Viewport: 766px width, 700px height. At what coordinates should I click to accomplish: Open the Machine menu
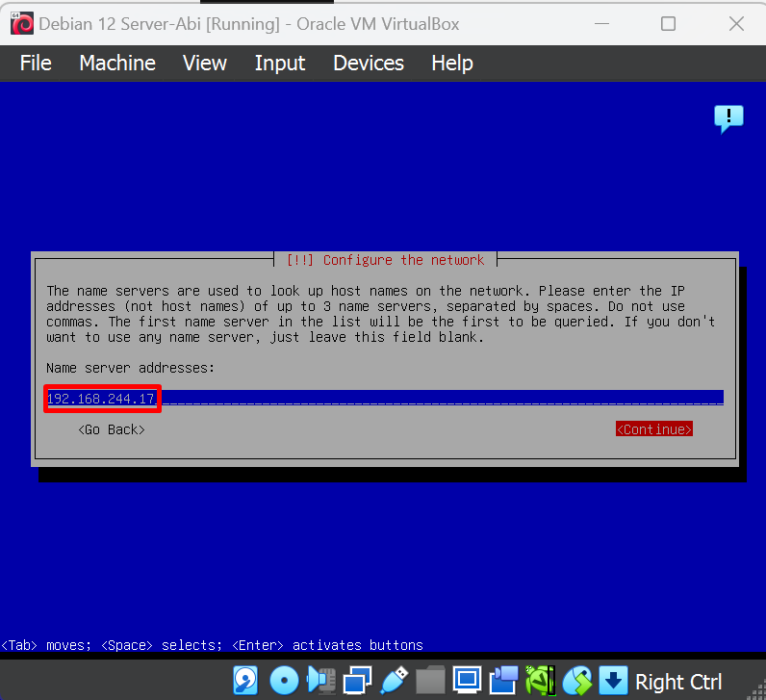click(x=117, y=63)
